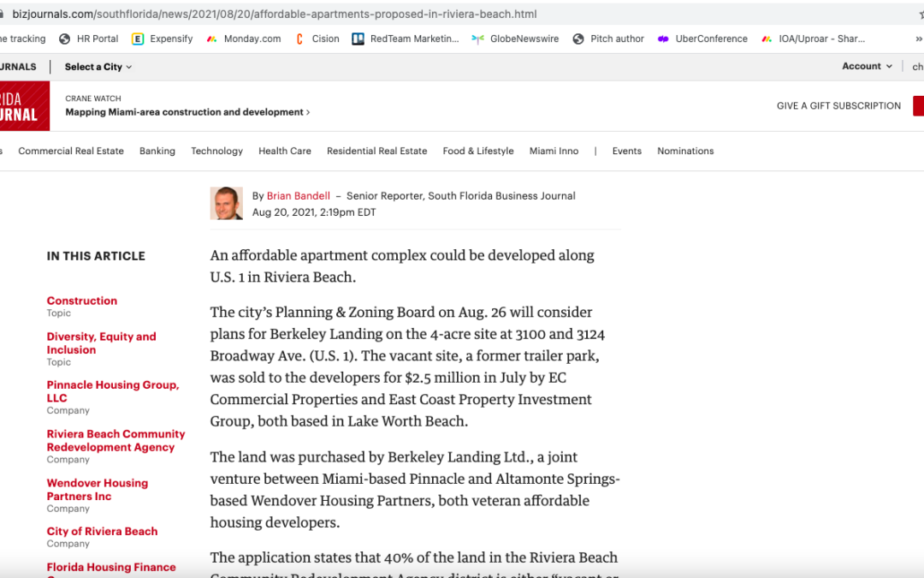Open the Select a City dropdown
Viewport: 924px width, 578px height.
[98, 67]
